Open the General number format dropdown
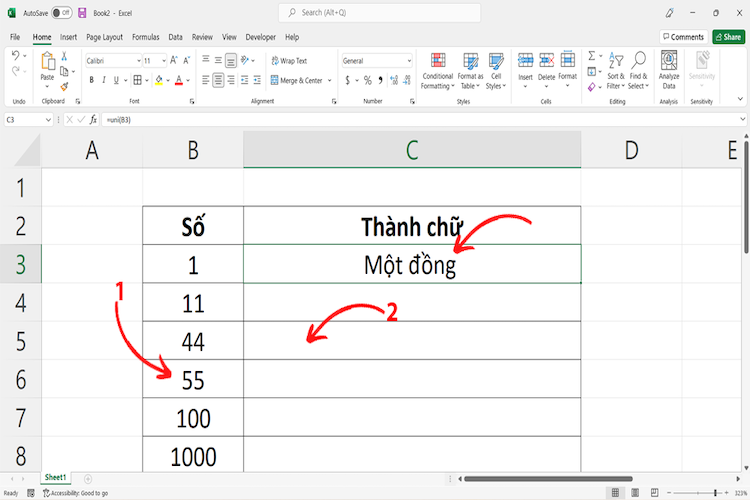 tap(409, 61)
